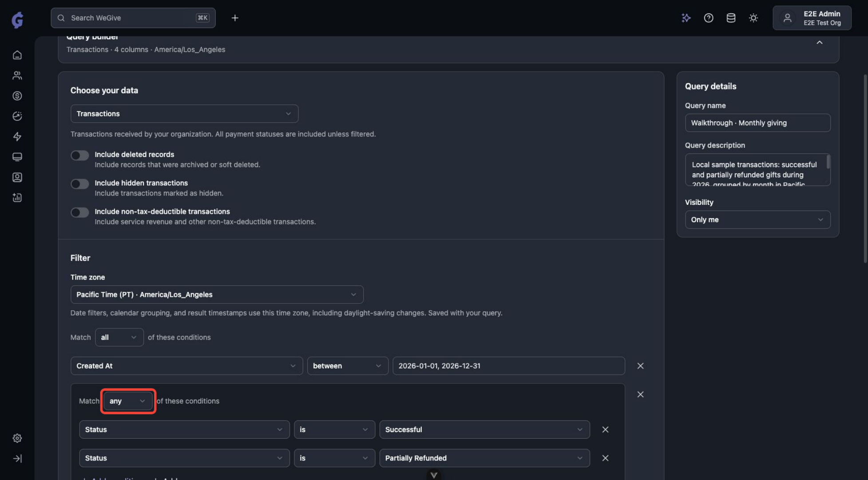Open the Home icon in sidebar
The width and height of the screenshot is (868, 480).
(17, 55)
